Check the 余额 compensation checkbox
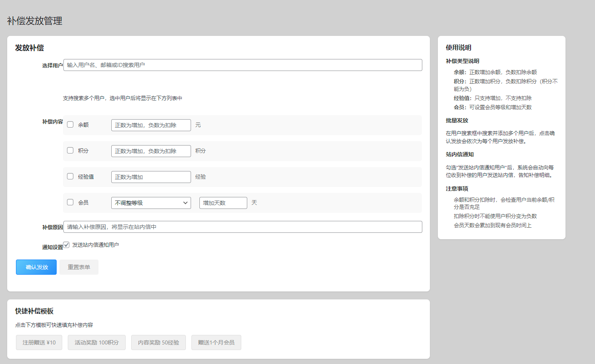This screenshot has height=364, width=595. click(x=70, y=124)
